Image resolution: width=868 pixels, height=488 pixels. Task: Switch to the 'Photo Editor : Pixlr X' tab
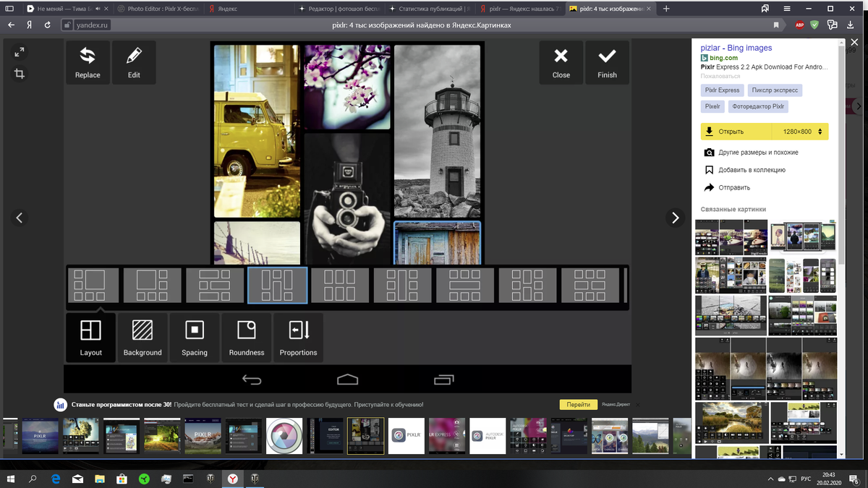pyautogui.click(x=157, y=9)
